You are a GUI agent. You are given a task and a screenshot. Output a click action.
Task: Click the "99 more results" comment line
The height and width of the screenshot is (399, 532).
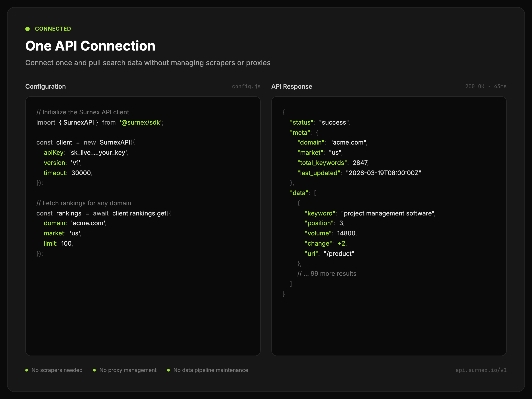[327, 274]
